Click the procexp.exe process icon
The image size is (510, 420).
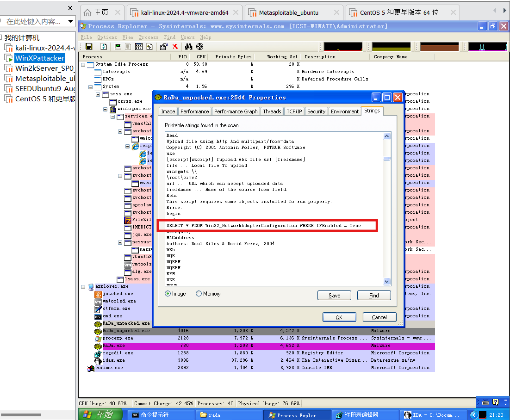point(98,339)
